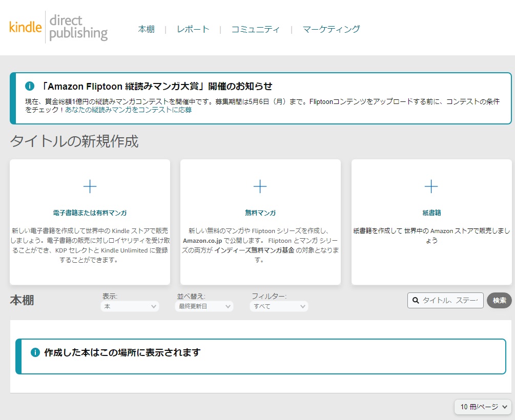Expand the 並べ替え dropdown 最終更新日
Image resolution: width=515 pixels, height=420 pixels.
204,306
